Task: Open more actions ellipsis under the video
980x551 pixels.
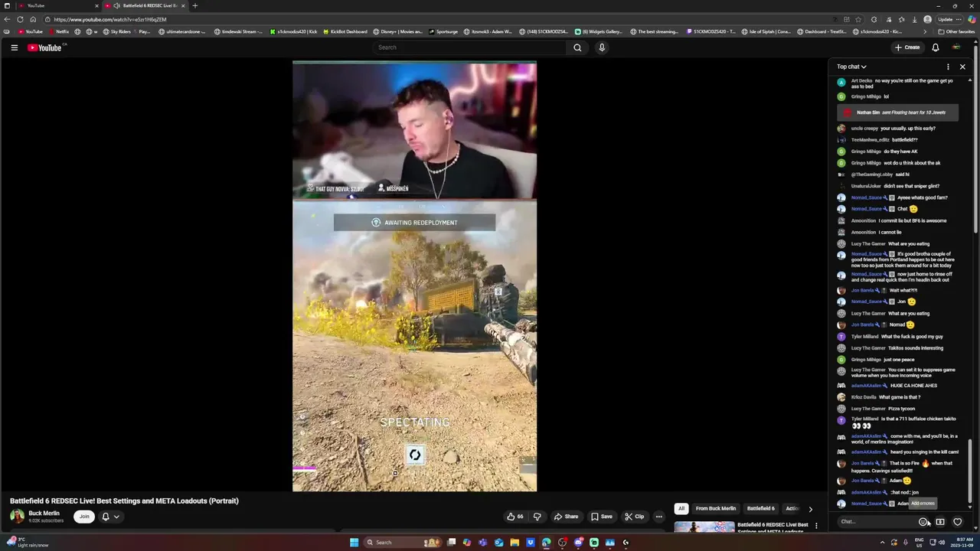Action: pyautogui.click(x=658, y=517)
